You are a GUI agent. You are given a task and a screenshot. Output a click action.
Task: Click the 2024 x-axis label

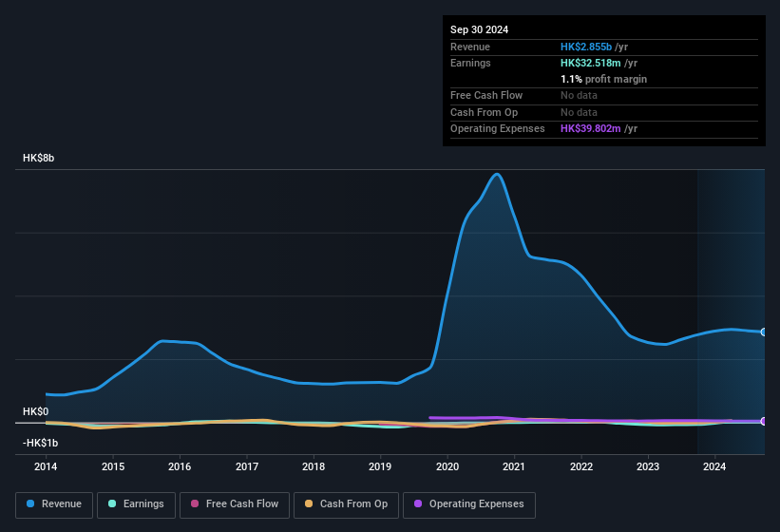714,466
